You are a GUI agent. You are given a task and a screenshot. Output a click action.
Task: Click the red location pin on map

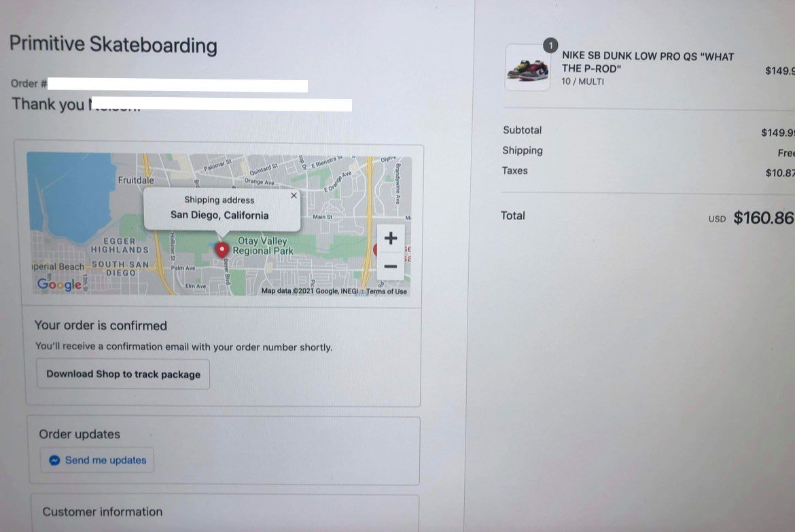(x=222, y=250)
